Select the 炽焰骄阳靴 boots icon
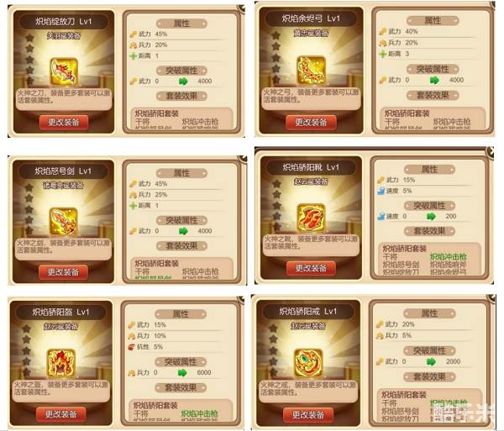Image resolution: width=504 pixels, height=431 pixels. point(311,218)
